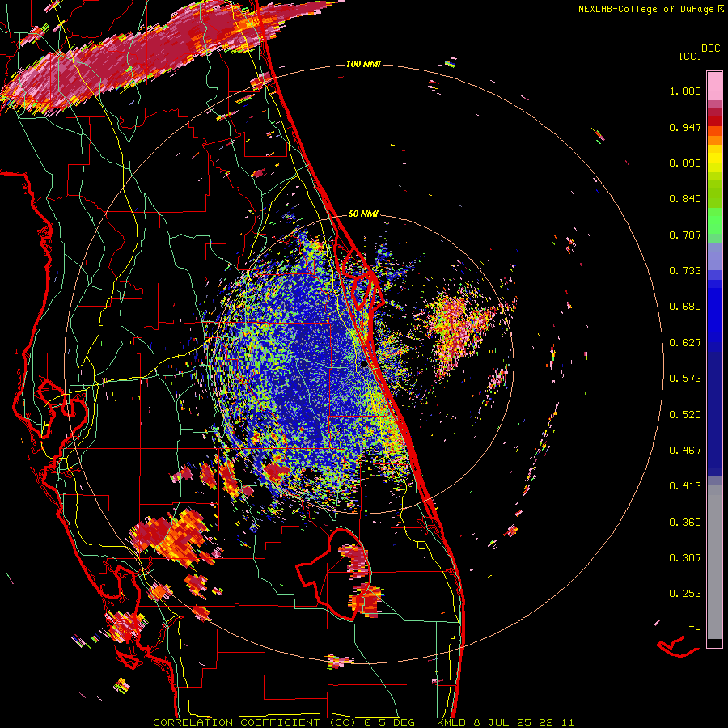Select the 0.893 scale value
Viewport: 728px width, 728px height.
(x=685, y=163)
